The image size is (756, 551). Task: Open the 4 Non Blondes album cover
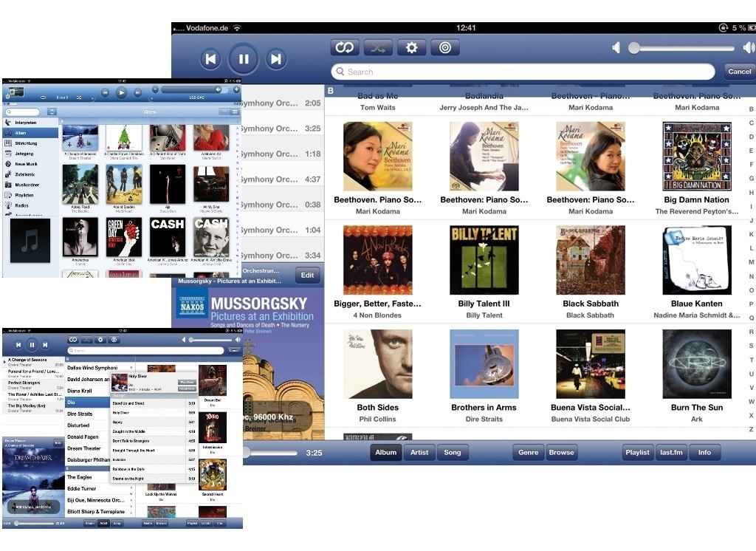tap(377, 260)
